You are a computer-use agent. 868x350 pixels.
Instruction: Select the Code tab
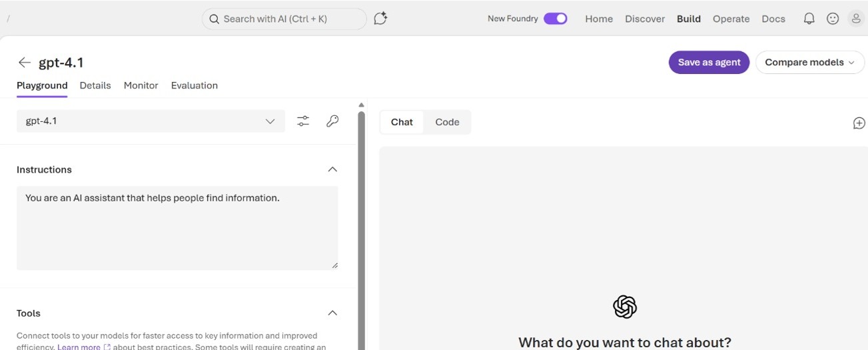click(x=447, y=122)
